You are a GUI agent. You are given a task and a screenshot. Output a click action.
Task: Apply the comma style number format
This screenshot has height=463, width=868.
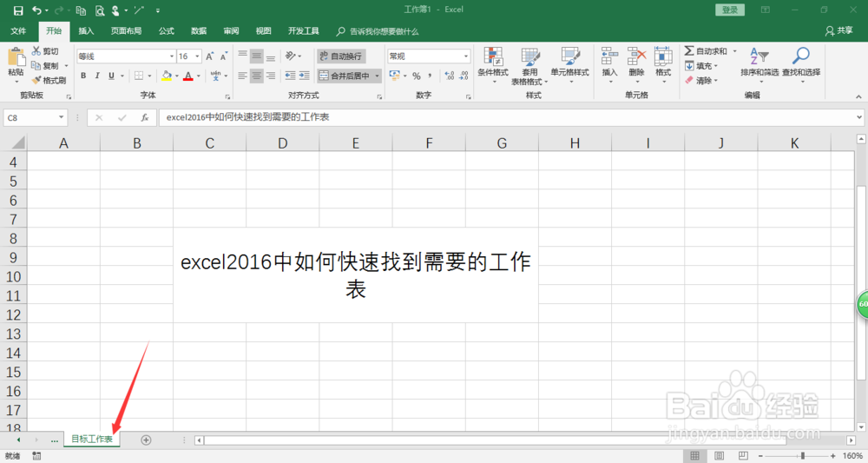(430, 76)
